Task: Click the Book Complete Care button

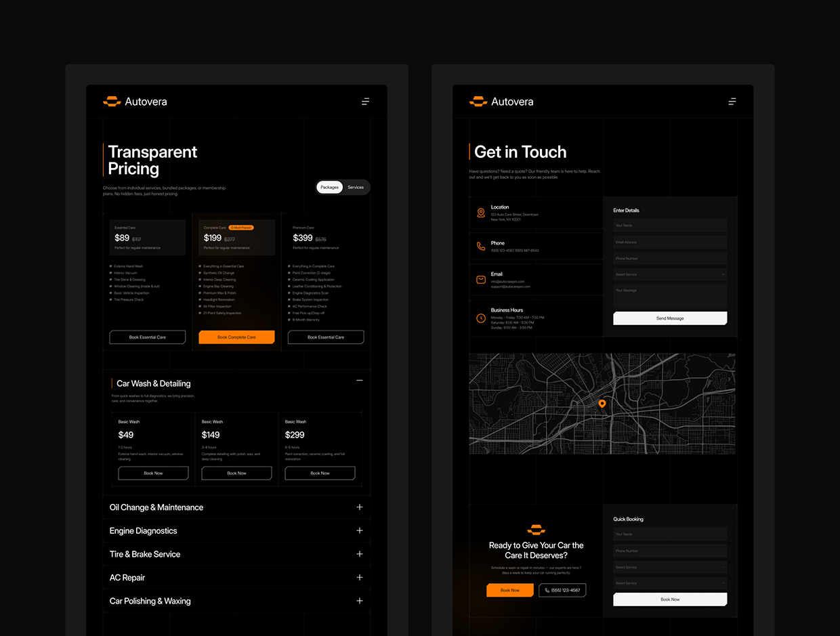Action: click(236, 337)
